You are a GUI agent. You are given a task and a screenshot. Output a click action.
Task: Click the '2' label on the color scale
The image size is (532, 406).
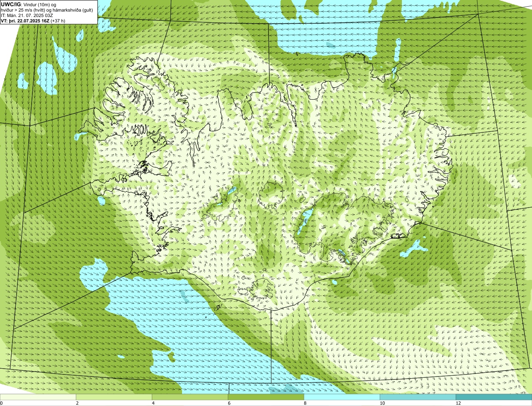[x=77, y=403]
